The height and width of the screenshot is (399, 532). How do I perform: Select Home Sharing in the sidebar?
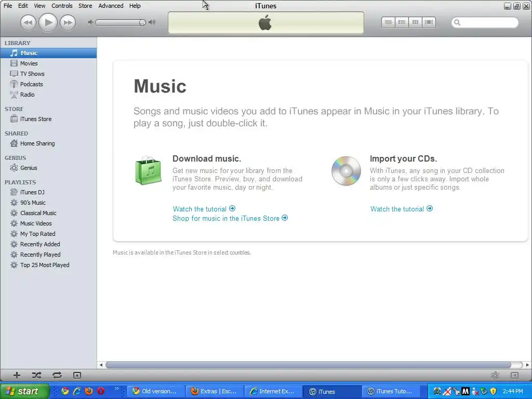tap(48, 143)
